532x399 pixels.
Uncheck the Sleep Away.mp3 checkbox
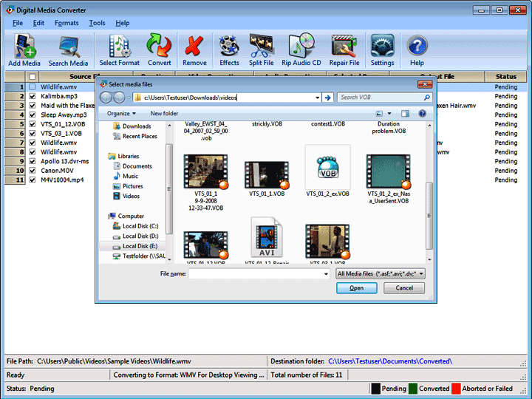[33, 115]
